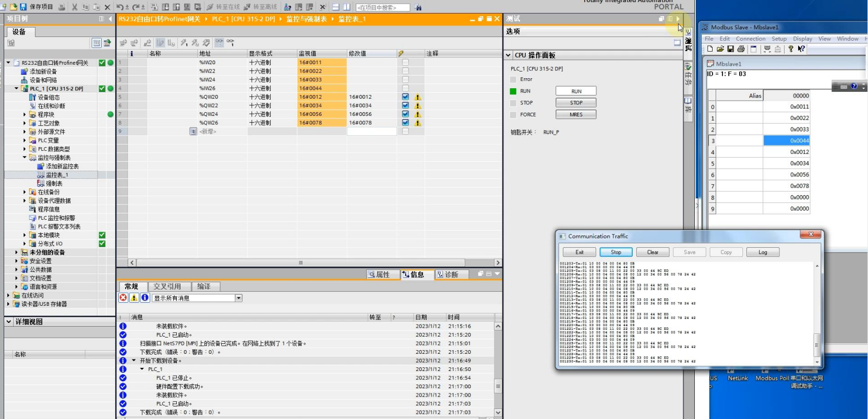Open the 显示所有消息 filter dropdown
Image resolution: width=868 pixels, height=419 pixels.
pyautogui.click(x=238, y=298)
